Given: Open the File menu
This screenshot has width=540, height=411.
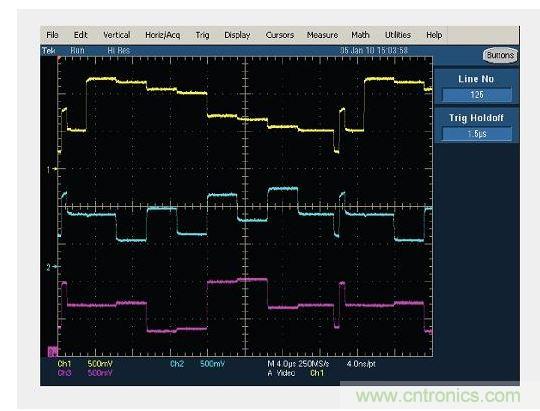Looking at the screenshot, I should 52,35.
